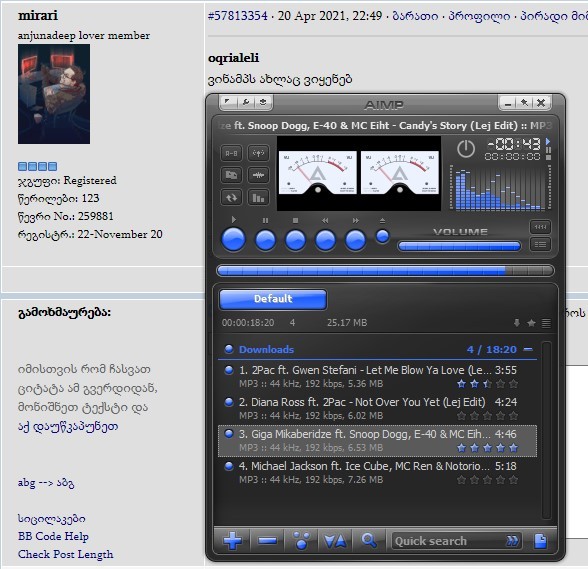Select the Default playlist tab
Viewport: 588px width, 569px height.
(273, 299)
